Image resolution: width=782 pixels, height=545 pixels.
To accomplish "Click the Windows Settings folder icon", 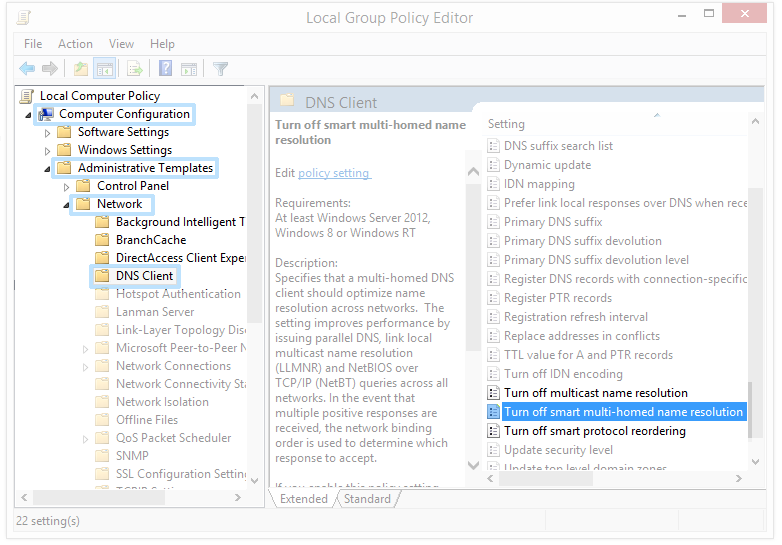I will (x=64, y=150).
